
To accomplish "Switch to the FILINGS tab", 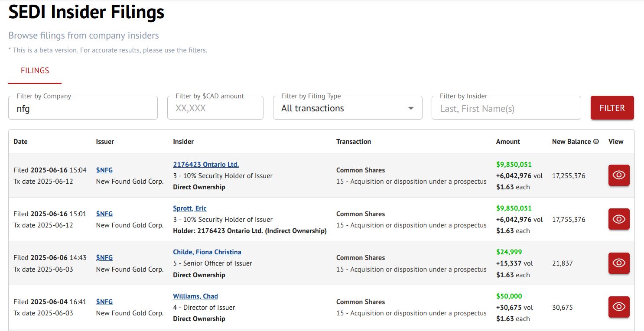I will (x=35, y=71).
